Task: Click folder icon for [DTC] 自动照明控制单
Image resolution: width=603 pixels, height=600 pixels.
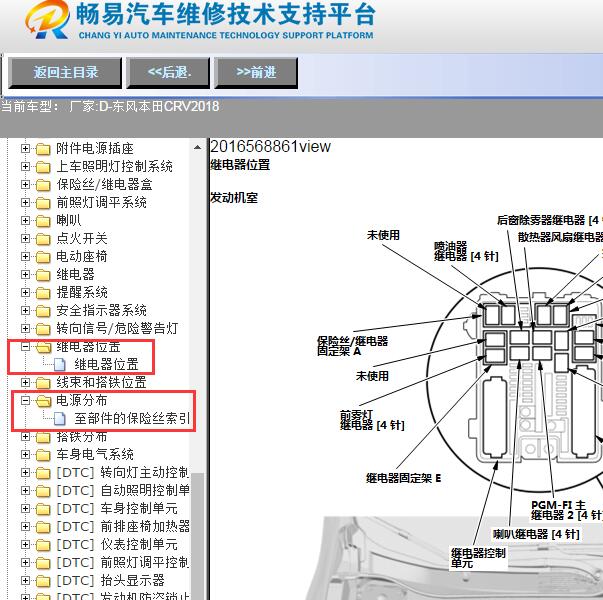Action: coord(43,491)
